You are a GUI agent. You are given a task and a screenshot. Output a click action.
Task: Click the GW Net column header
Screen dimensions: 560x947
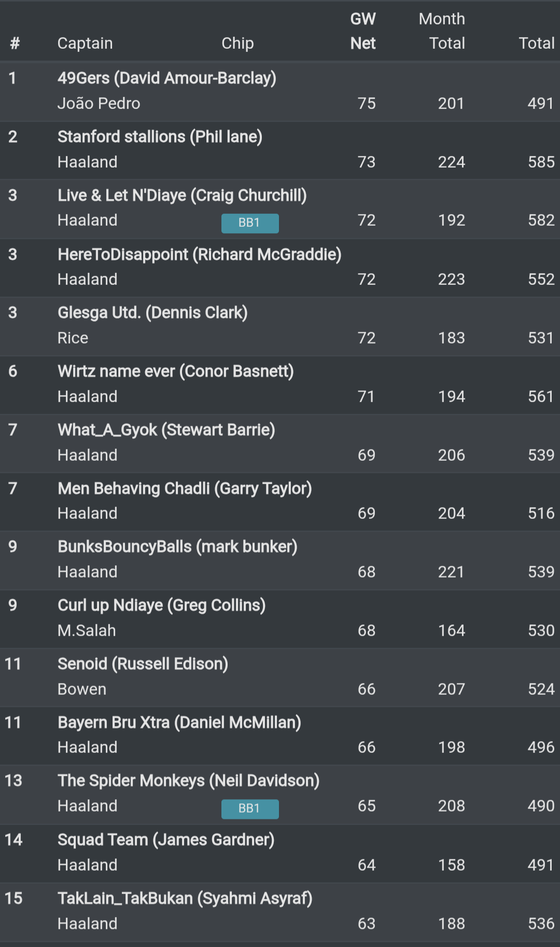point(363,31)
